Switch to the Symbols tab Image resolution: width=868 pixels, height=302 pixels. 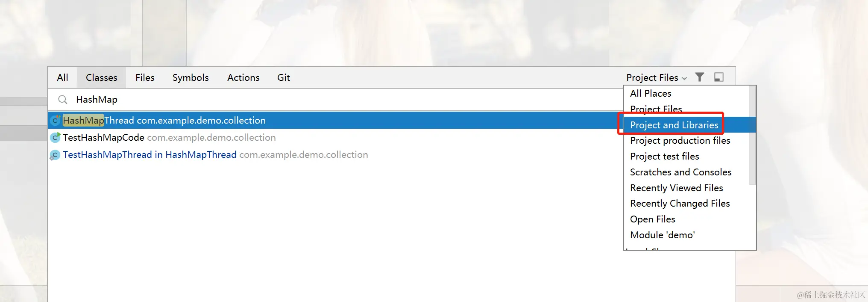(191, 77)
